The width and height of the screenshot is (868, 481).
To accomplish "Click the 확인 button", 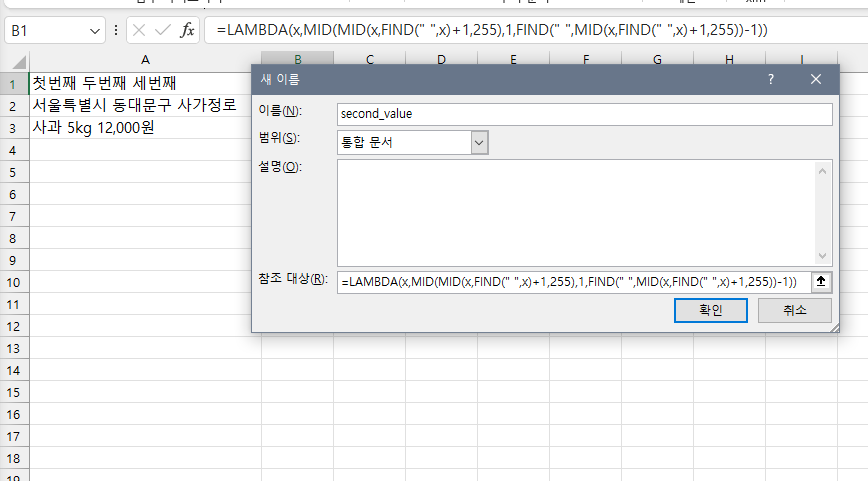I will click(711, 310).
